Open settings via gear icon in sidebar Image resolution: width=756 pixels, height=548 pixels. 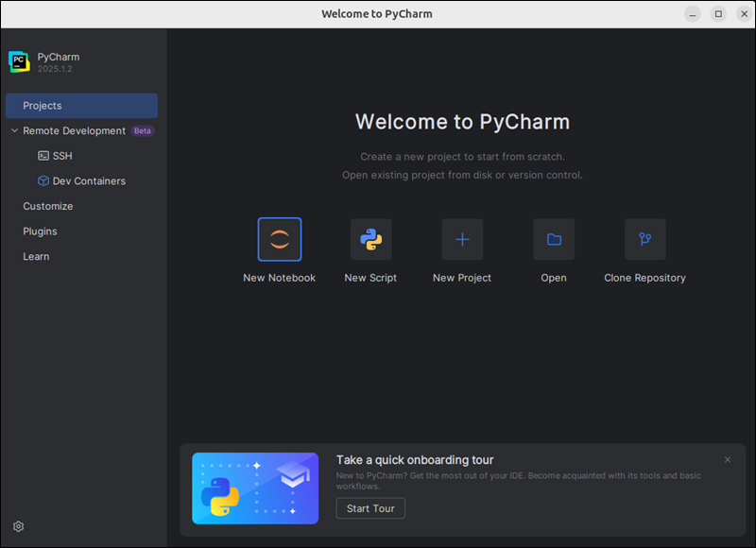18,526
